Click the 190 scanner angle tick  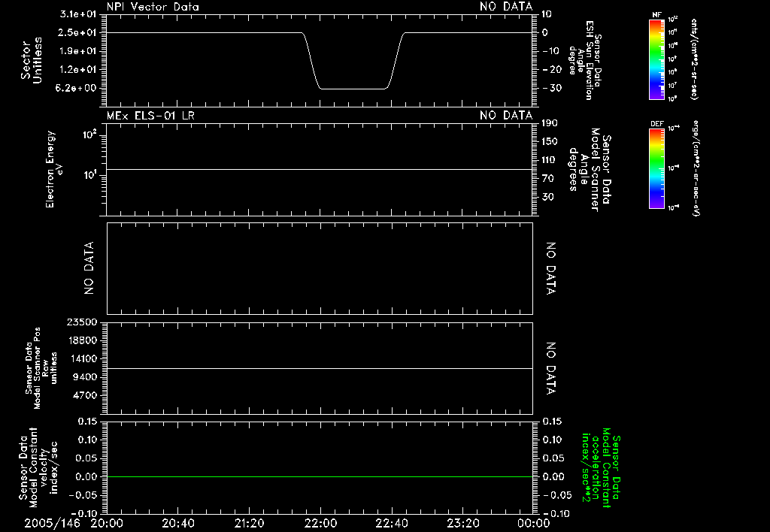(x=550, y=122)
